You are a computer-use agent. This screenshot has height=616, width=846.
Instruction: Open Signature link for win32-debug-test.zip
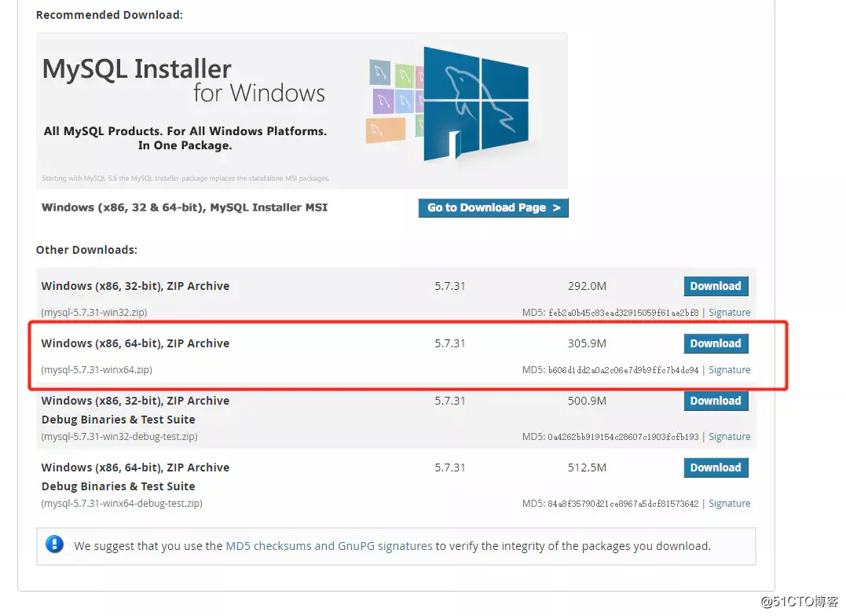[730, 437]
